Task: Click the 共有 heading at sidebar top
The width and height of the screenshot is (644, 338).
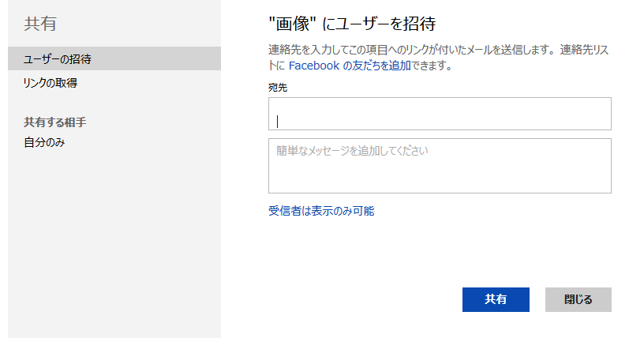Action: pyautogui.click(x=40, y=24)
